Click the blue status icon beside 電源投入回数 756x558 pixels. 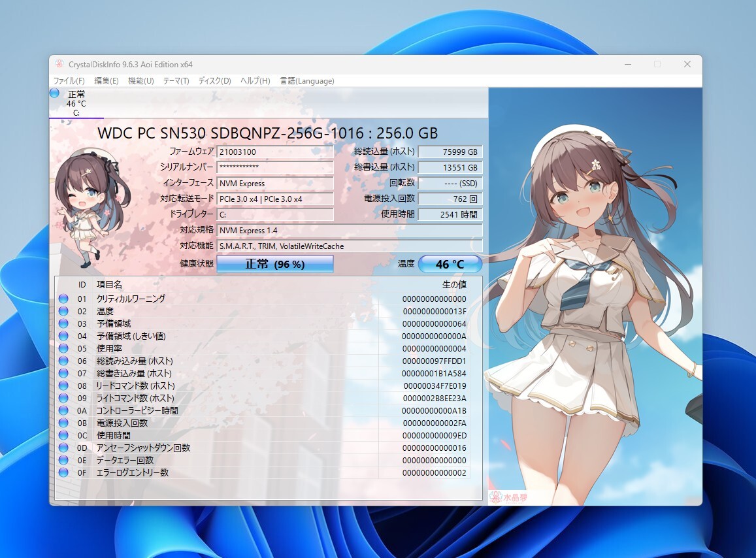coord(63,423)
